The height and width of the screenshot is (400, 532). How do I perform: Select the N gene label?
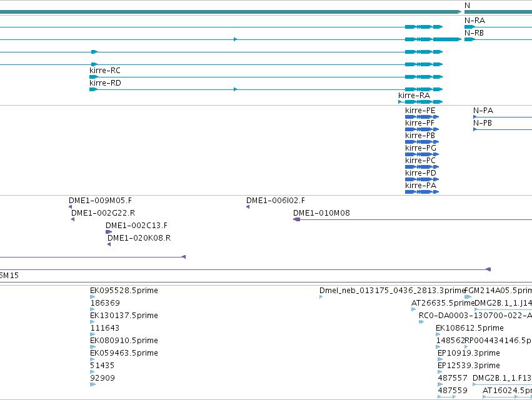click(467, 6)
